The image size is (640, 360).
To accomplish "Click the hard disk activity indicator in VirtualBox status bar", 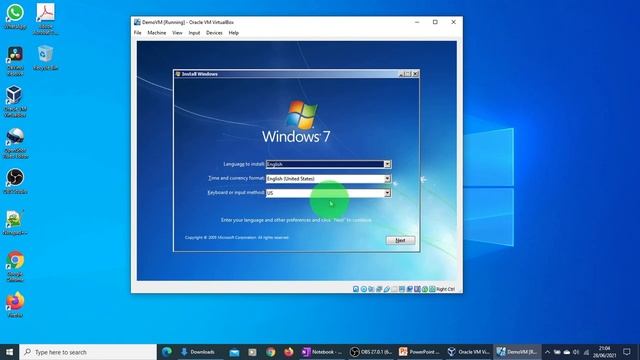I will click(356, 289).
